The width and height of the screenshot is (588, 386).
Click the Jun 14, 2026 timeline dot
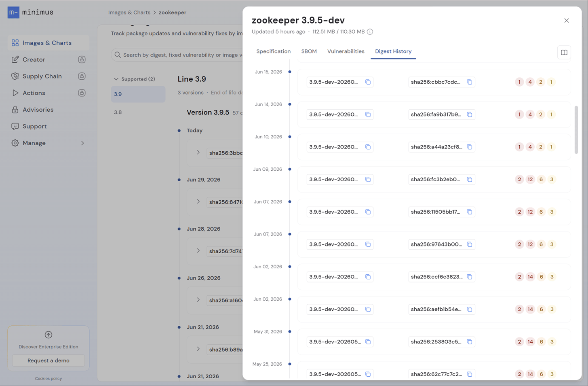point(290,104)
